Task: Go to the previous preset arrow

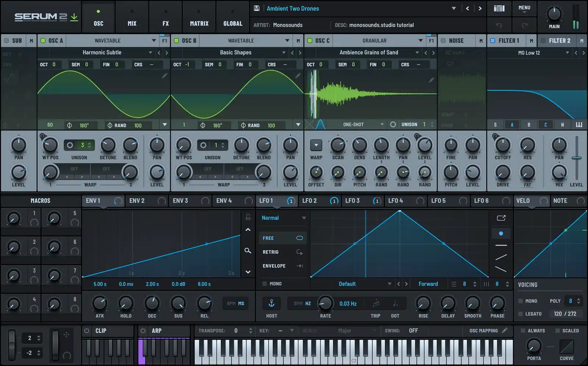Action: (x=467, y=8)
